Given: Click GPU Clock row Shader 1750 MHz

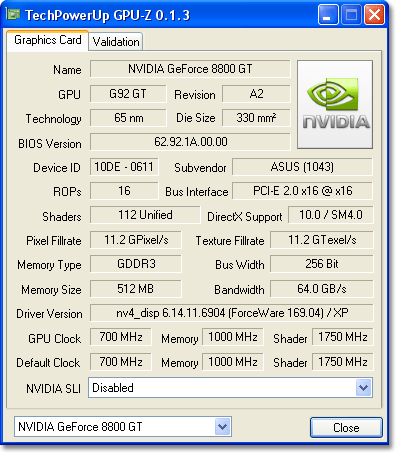Looking at the screenshot, I should coord(343,337).
